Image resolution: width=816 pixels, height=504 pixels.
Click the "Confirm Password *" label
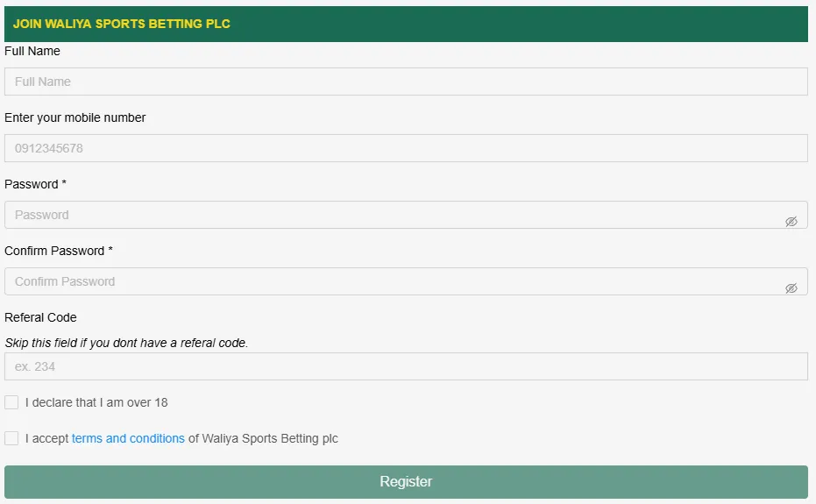click(x=59, y=251)
